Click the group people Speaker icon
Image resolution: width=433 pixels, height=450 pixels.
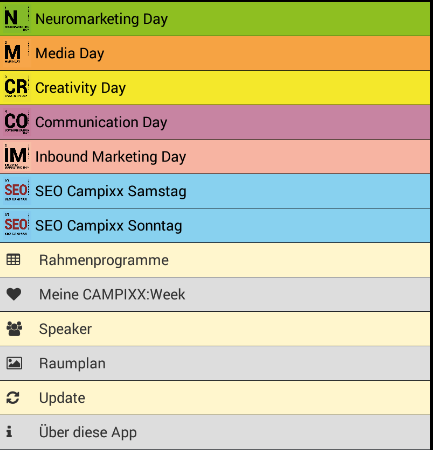click(14, 329)
